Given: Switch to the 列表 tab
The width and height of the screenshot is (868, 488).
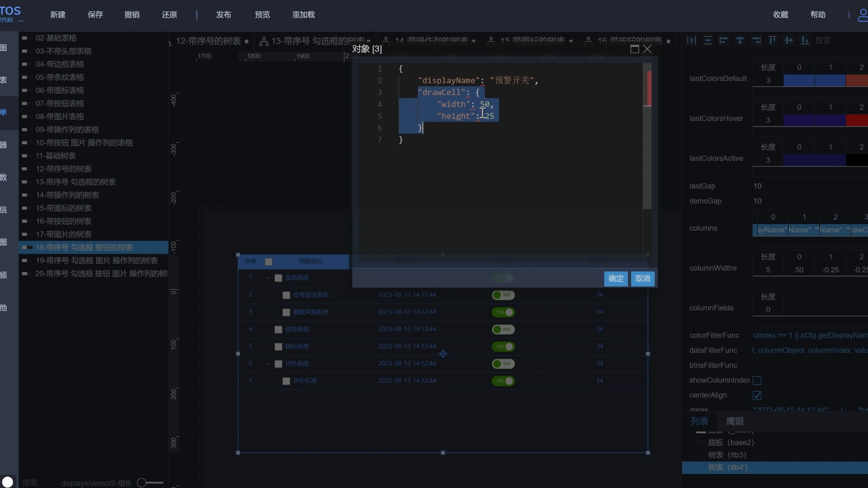Looking at the screenshot, I should pos(699,421).
